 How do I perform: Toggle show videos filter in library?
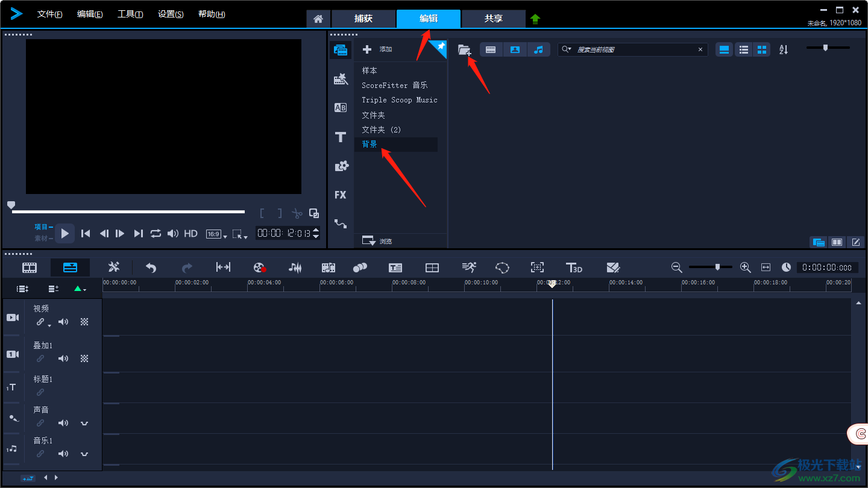pyautogui.click(x=491, y=50)
